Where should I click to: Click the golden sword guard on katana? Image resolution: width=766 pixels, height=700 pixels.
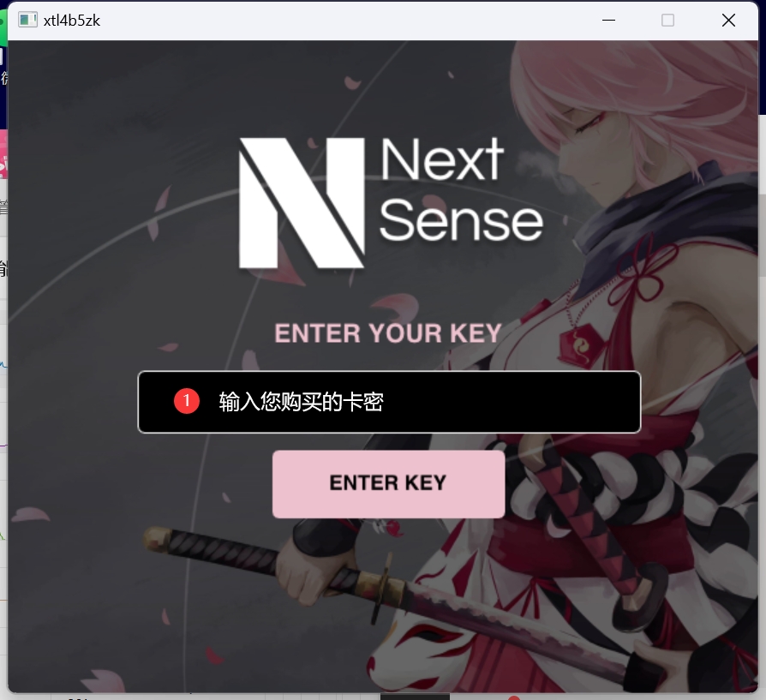[385, 585]
